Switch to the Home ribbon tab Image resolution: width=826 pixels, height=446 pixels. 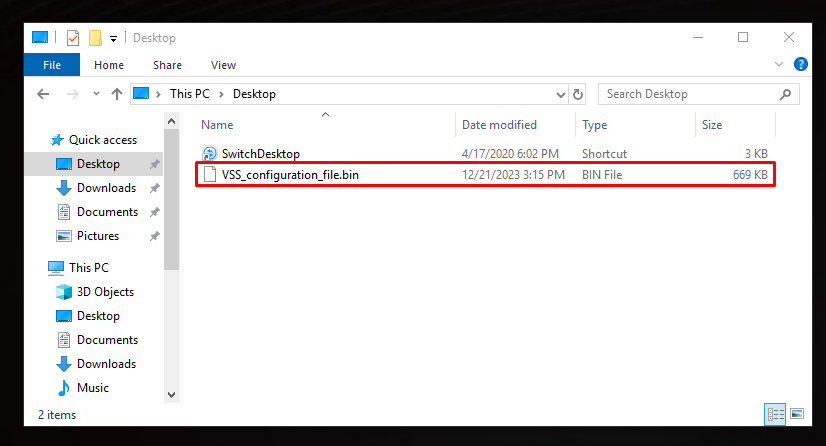click(x=109, y=65)
